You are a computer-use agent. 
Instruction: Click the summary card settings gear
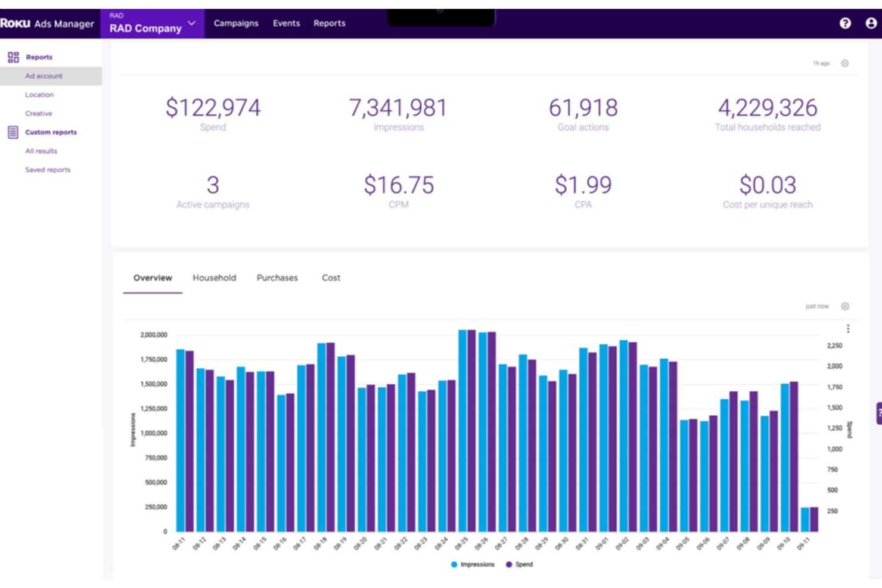coord(845,63)
